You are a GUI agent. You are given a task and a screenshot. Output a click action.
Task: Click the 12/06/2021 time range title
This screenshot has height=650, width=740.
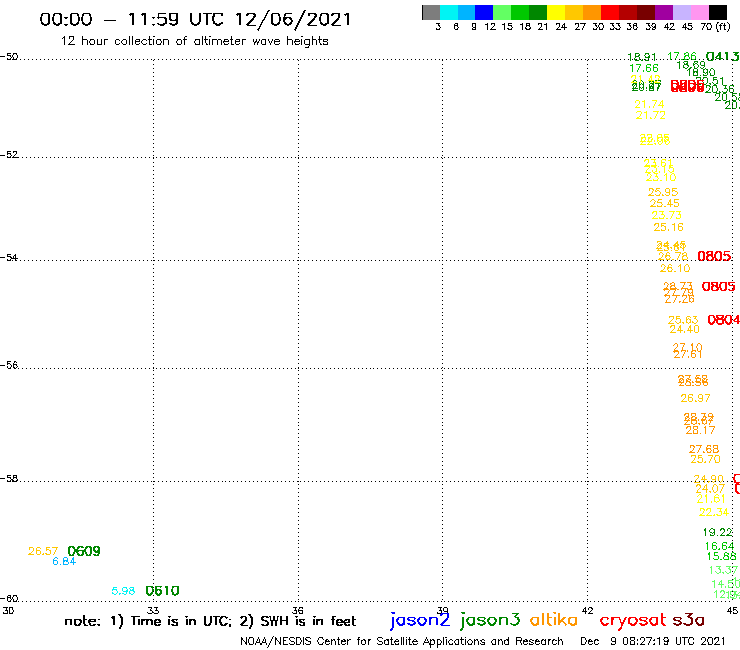(x=195, y=20)
